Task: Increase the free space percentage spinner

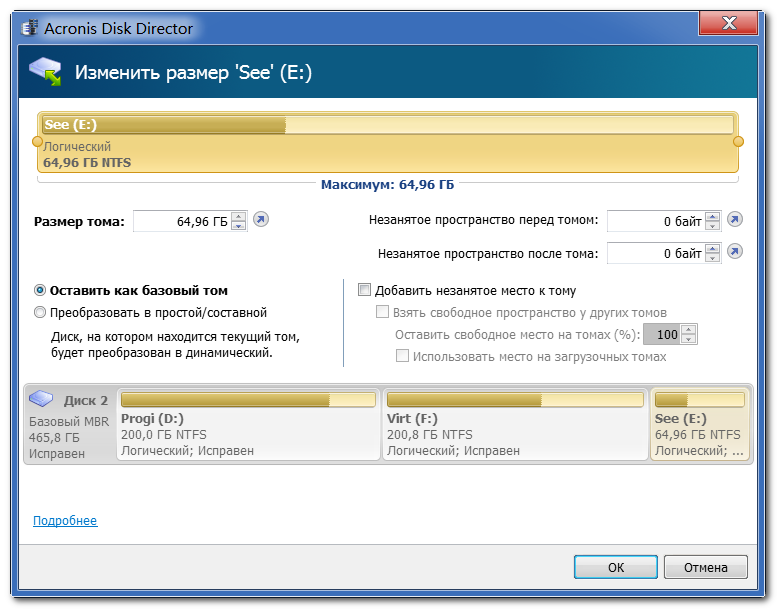Action: tap(688, 330)
